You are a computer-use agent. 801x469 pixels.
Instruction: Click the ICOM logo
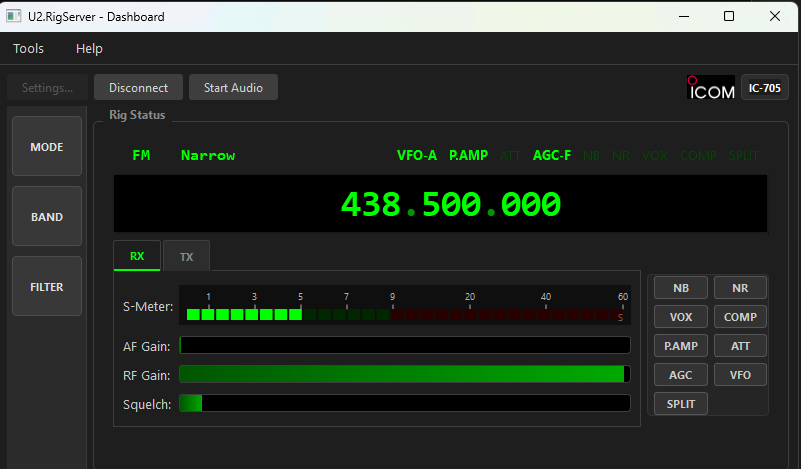click(711, 87)
